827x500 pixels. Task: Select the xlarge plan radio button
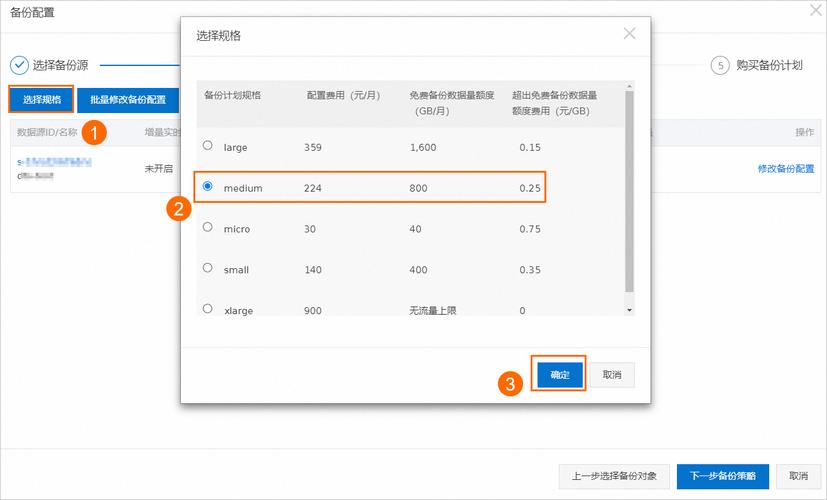[x=208, y=308]
